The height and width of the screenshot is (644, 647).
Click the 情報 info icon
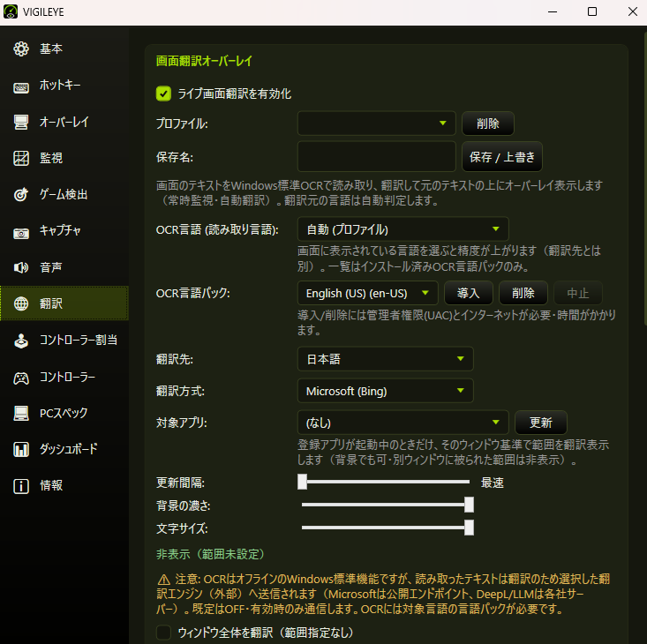pos(21,486)
